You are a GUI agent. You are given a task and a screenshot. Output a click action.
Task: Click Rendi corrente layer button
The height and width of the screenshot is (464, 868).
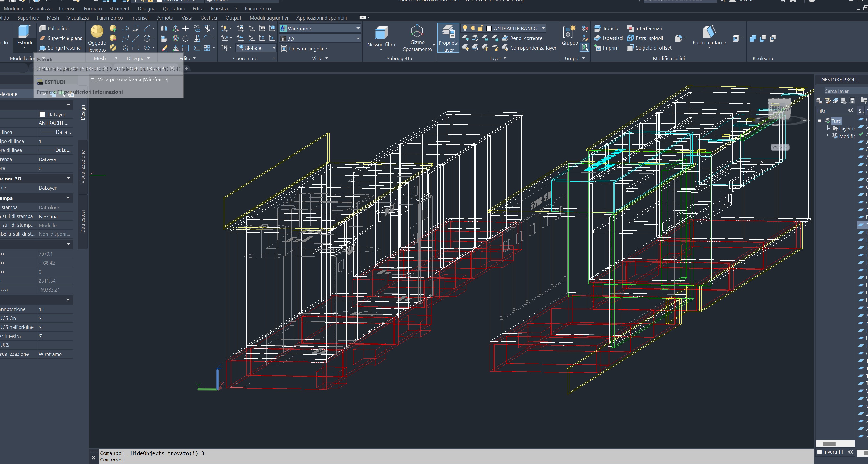pos(522,38)
